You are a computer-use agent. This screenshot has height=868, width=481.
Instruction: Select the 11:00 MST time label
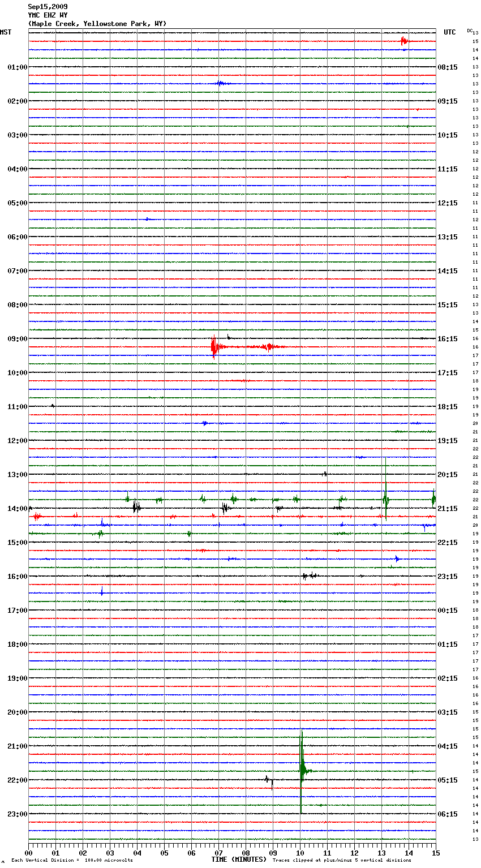[17, 407]
